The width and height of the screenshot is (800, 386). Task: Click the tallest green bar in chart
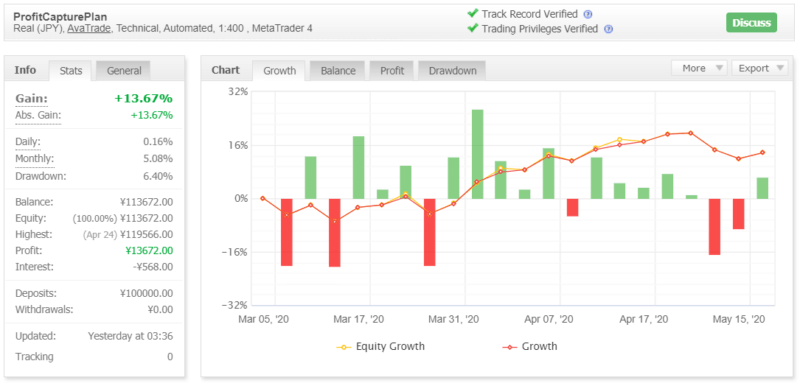click(x=478, y=154)
